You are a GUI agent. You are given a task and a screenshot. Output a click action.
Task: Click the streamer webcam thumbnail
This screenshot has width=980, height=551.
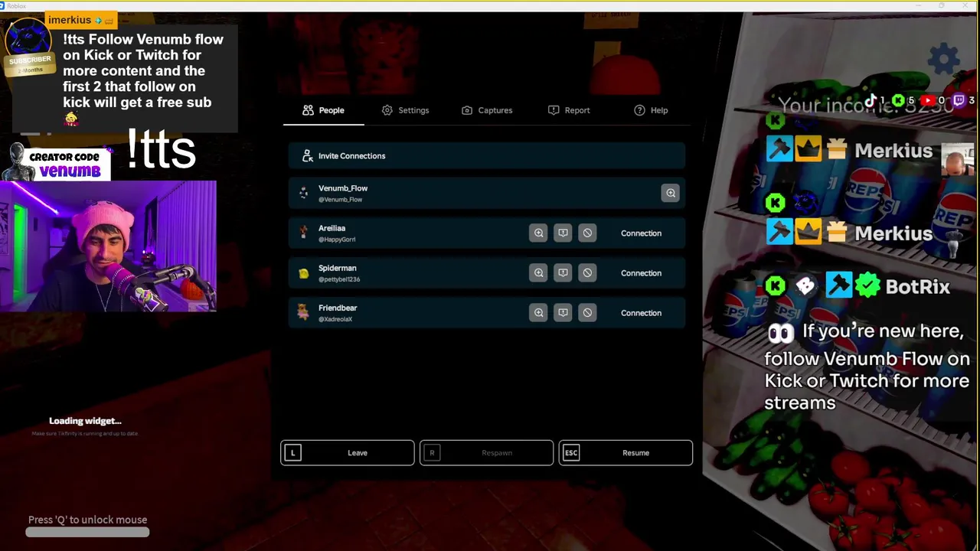108,246
